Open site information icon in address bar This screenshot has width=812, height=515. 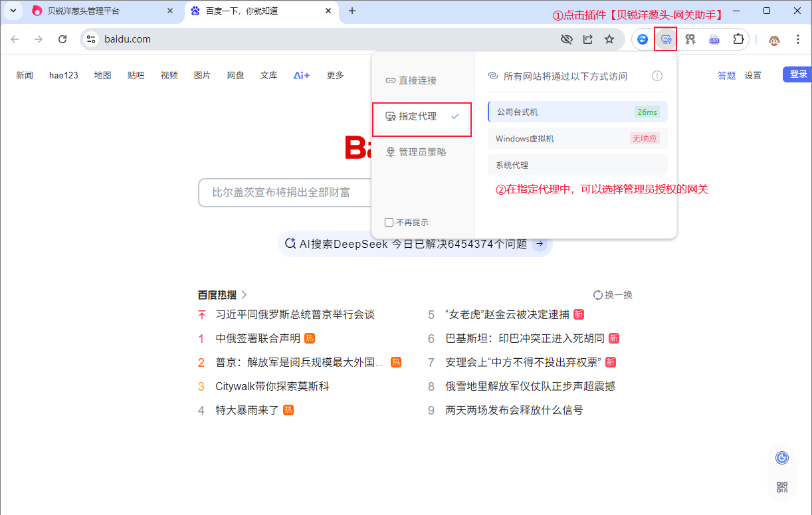click(x=91, y=39)
